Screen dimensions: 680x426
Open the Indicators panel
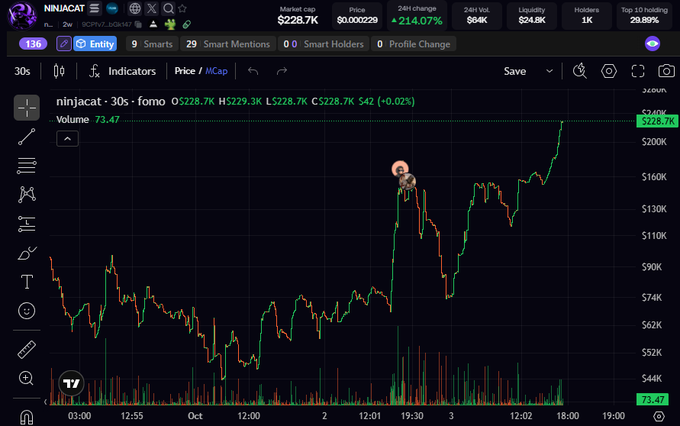pos(122,71)
